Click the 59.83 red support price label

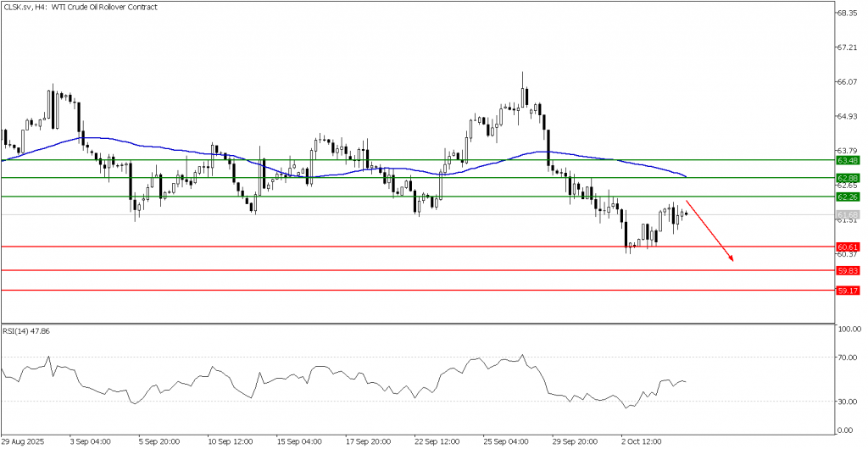848,270
